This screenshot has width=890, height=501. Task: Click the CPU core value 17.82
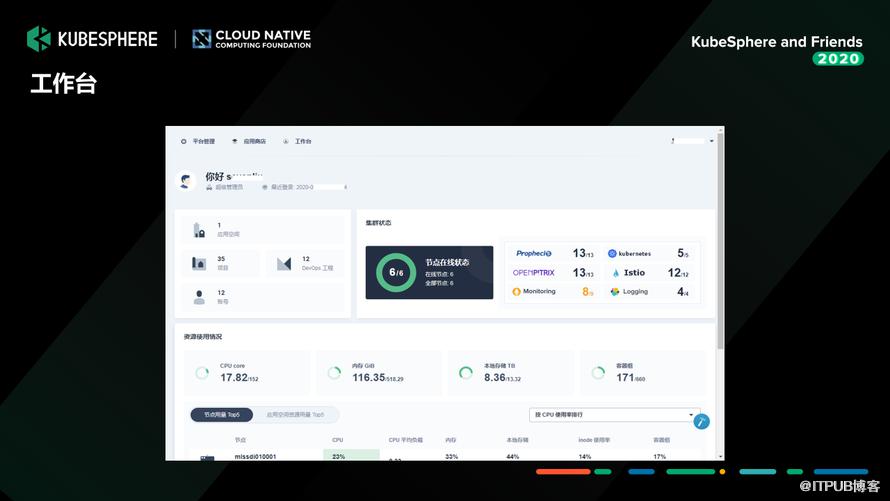233,378
